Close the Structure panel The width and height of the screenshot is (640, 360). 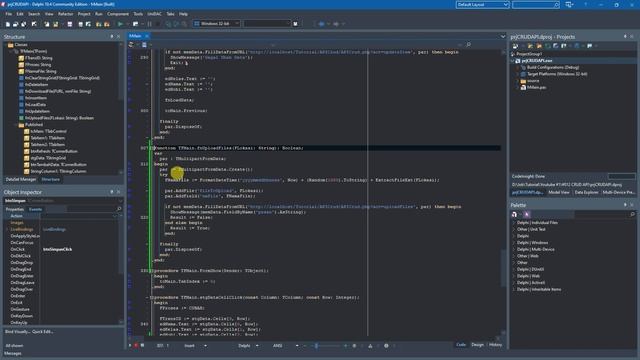click(119, 36)
